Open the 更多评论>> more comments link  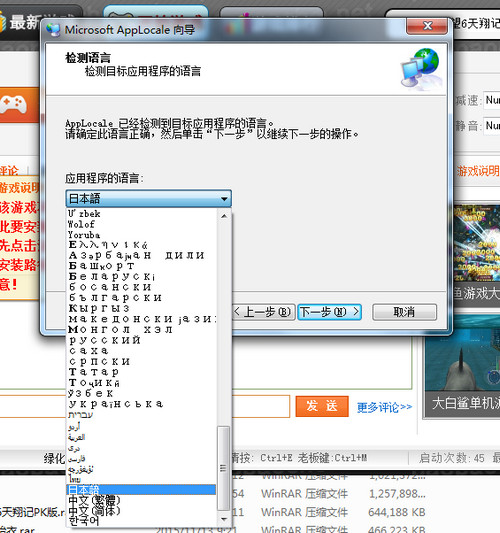(384, 407)
